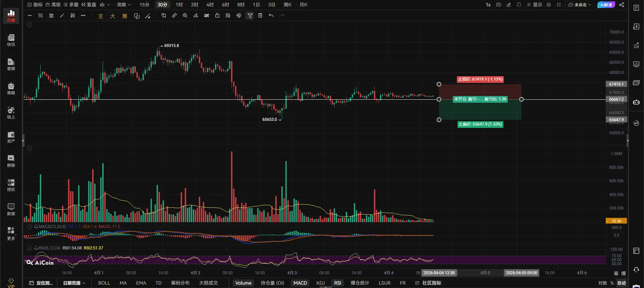Collapse the MACD pane
Screen dimensions: 644x288
click(x=30, y=227)
